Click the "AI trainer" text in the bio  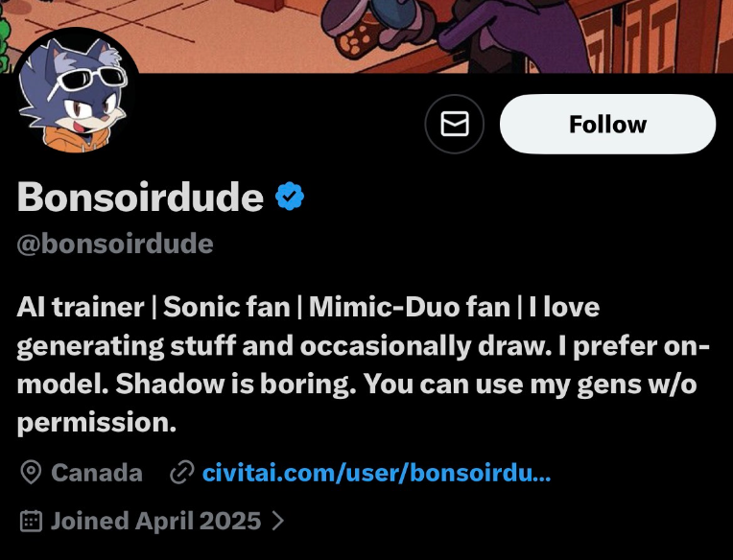coord(78,307)
